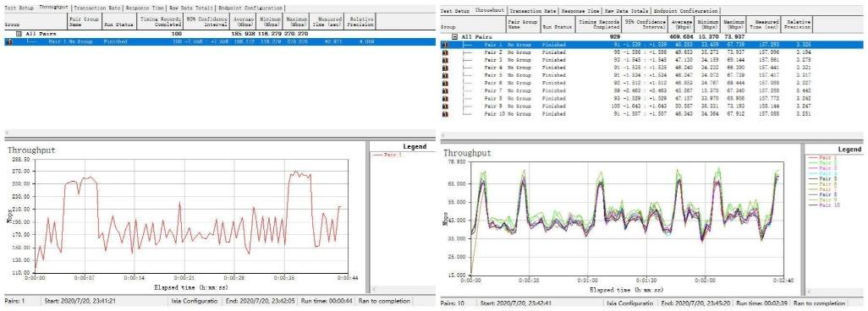
Task: Click the pair icon next to Pair 7
Action: pos(444,90)
